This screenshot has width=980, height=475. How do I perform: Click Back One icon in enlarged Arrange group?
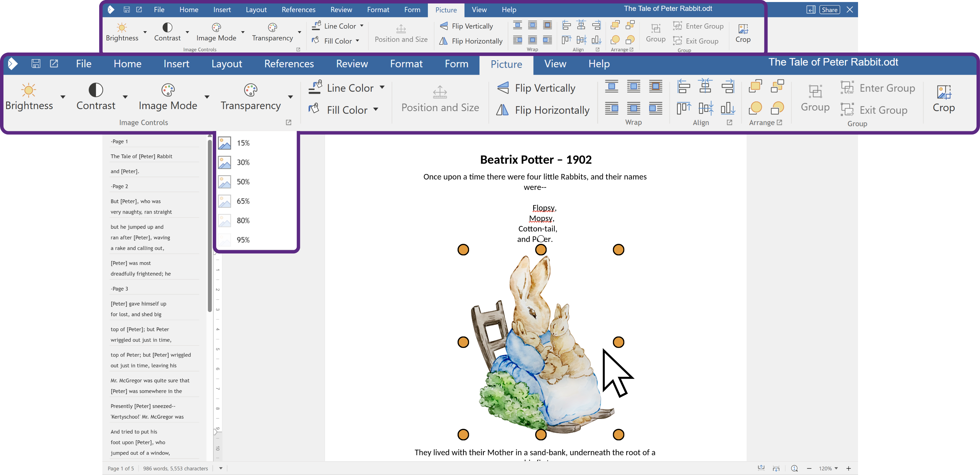point(777,108)
